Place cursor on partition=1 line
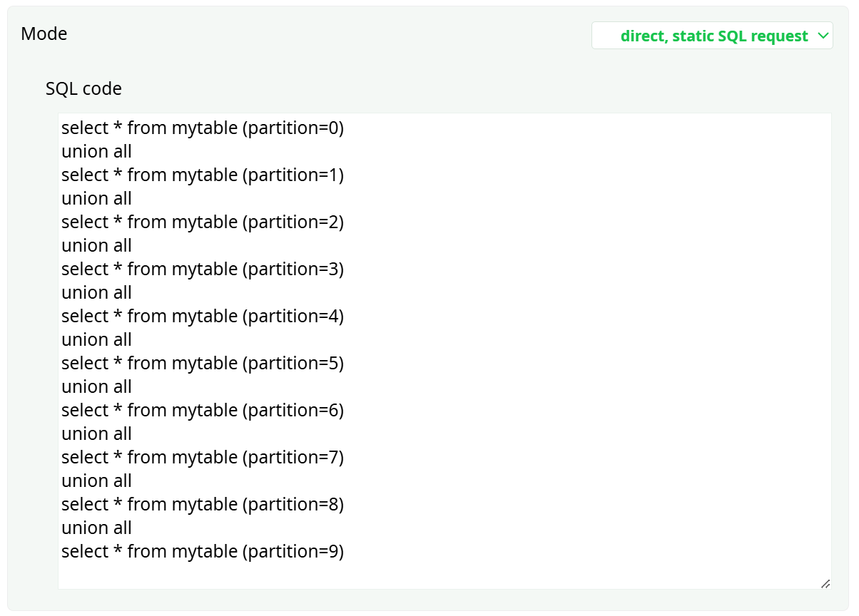Image resolution: width=859 pixels, height=616 pixels. (x=203, y=175)
